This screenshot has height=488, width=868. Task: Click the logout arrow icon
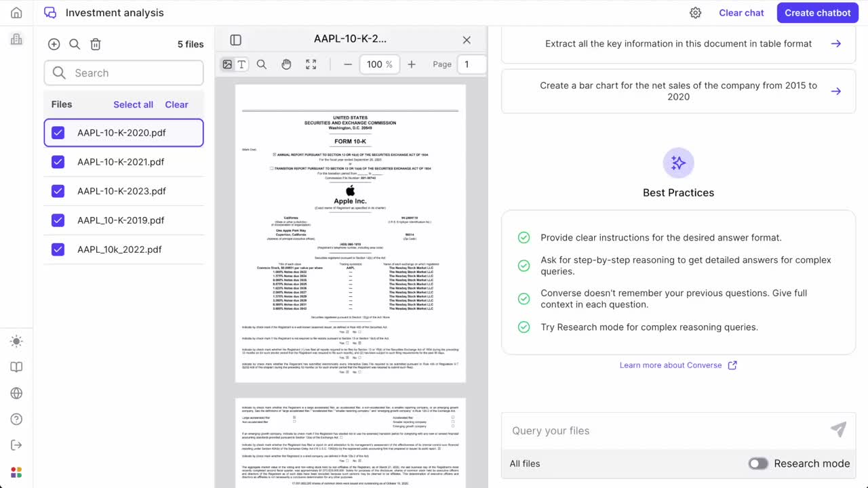pos(16,445)
